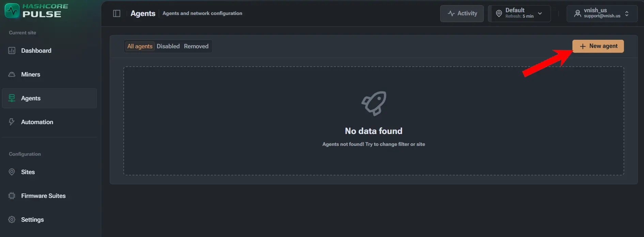Open the Activity button
This screenshot has width=644, height=237.
(462, 14)
